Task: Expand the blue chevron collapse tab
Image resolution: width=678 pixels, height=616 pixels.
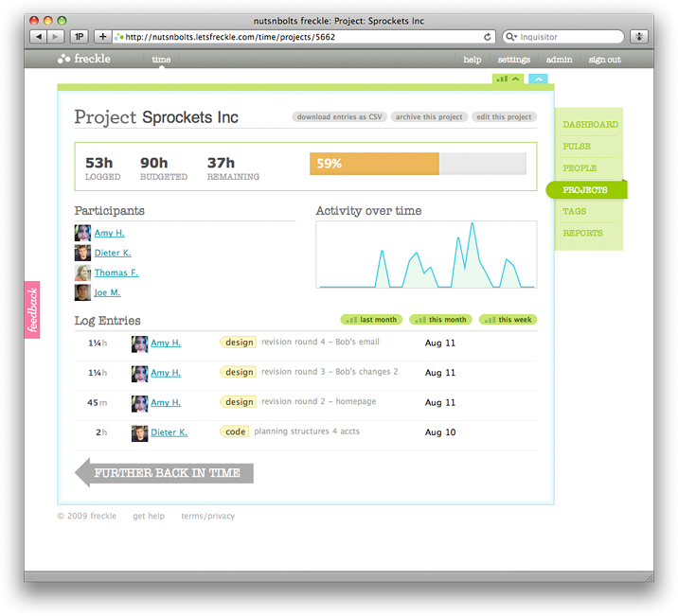Action: [x=539, y=79]
